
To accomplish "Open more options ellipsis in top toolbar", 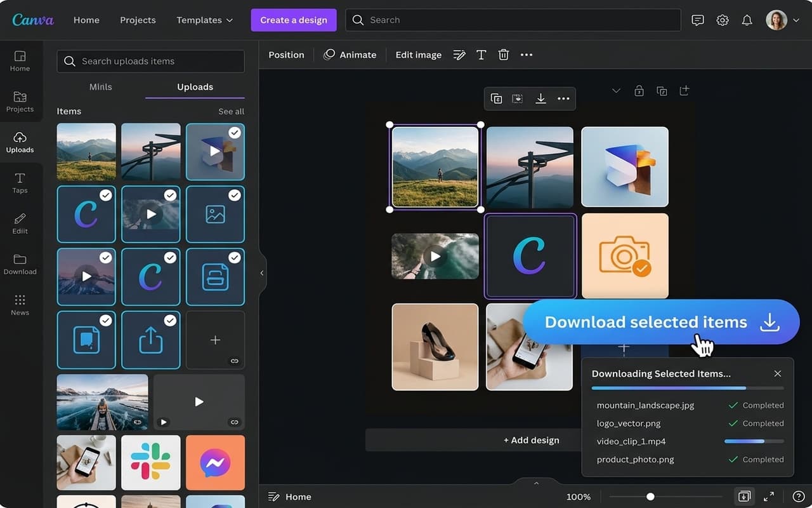I will (x=527, y=55).
